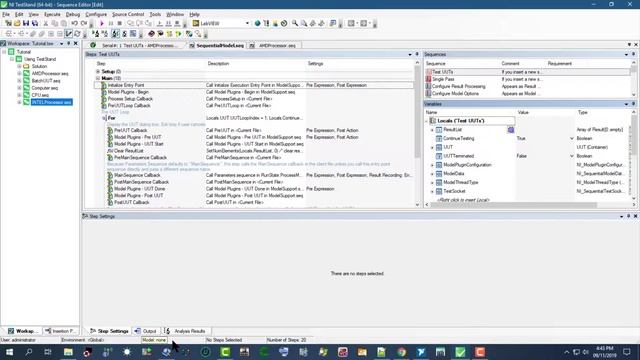This screenshot has height=360, width=640.
Task: Open the Configure menu
Action: point(96,14)
